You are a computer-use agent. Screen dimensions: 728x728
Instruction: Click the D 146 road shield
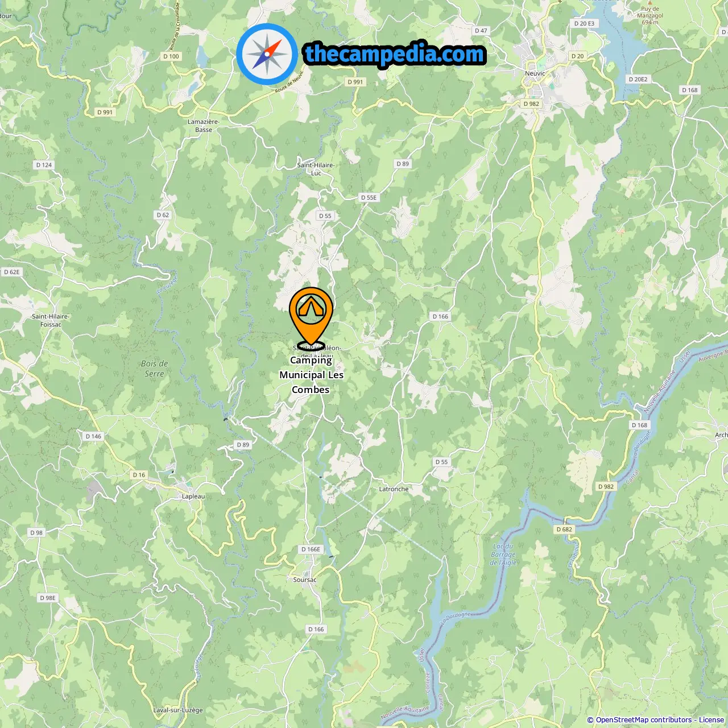[x=93, y=437]
